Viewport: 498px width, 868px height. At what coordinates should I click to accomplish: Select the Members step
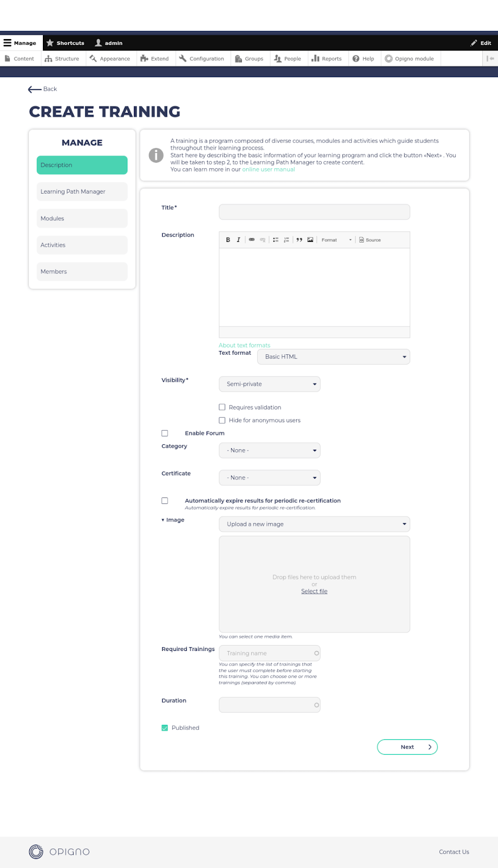tap(82, 272)
